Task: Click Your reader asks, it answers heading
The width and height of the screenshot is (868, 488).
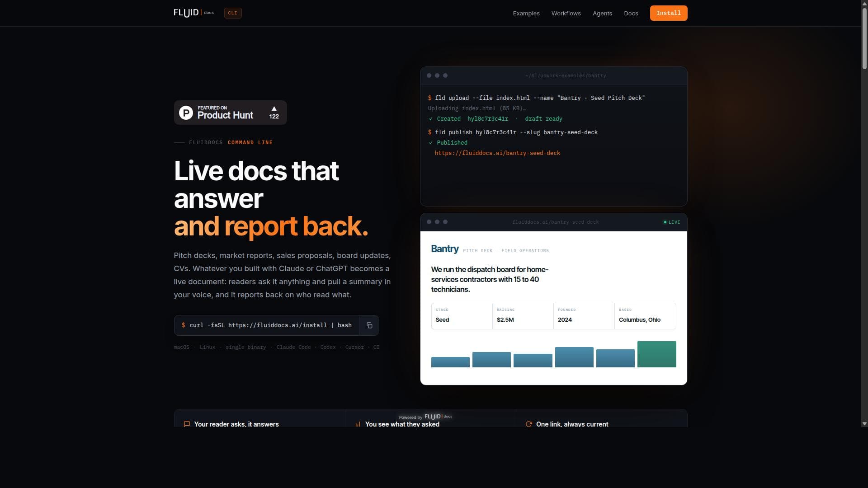Action: pos(236,424)
